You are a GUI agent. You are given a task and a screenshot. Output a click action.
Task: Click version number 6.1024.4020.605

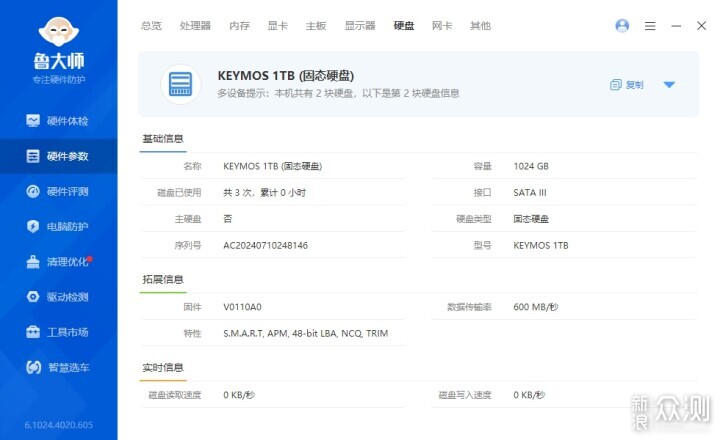59,425
